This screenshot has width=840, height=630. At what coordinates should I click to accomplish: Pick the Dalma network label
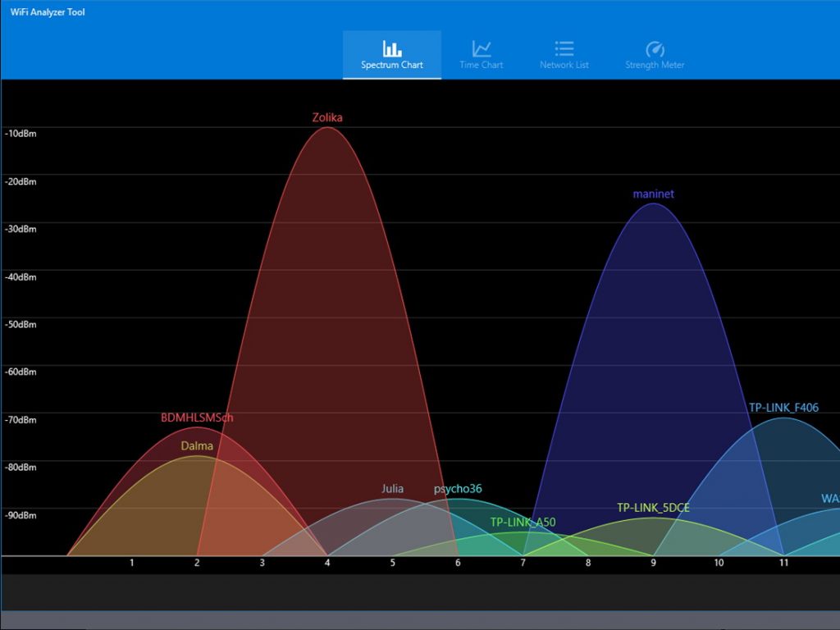tap(197, 446)
